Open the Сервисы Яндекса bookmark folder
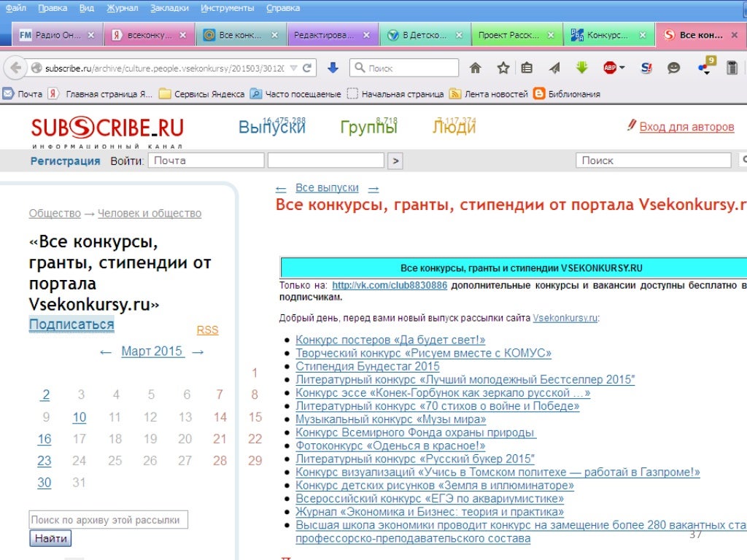Image resolution: width=747 pixels, height=560 pixels. coord(202,94)
